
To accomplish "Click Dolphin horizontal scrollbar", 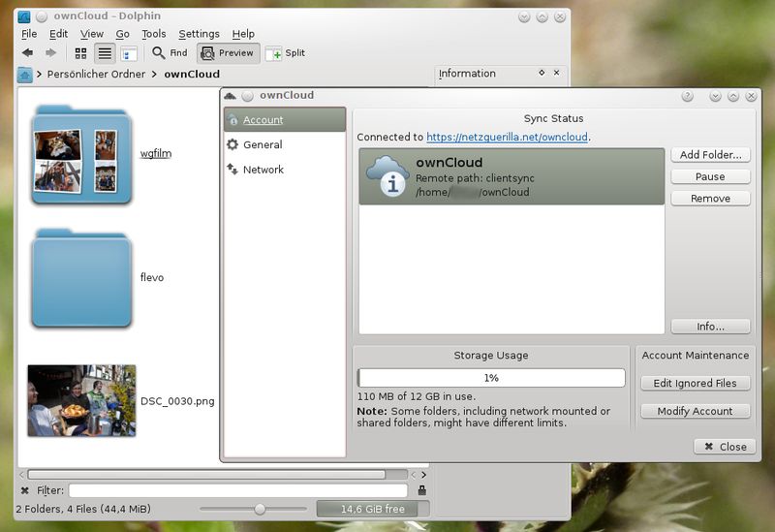I will pos(206,475).
